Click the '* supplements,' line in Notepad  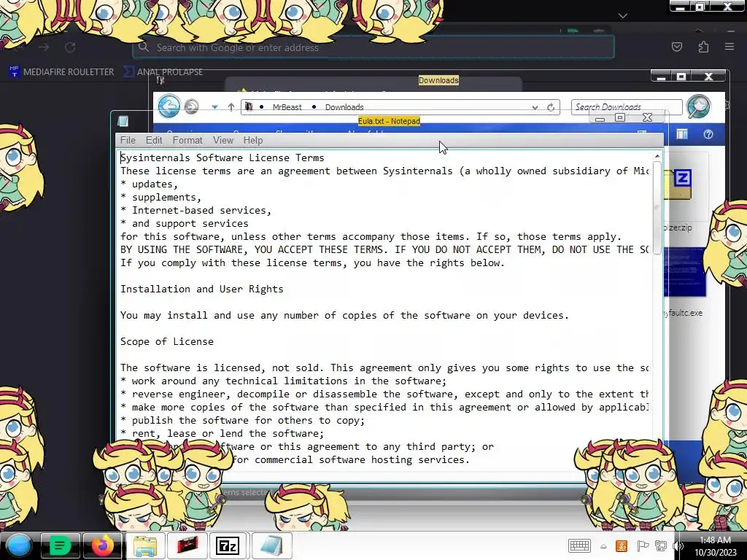161,197
